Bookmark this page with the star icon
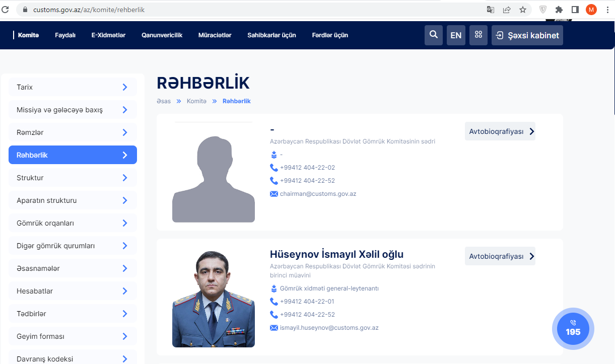The image size is (615, 364). pyautogui.click(x=523, y=10)
